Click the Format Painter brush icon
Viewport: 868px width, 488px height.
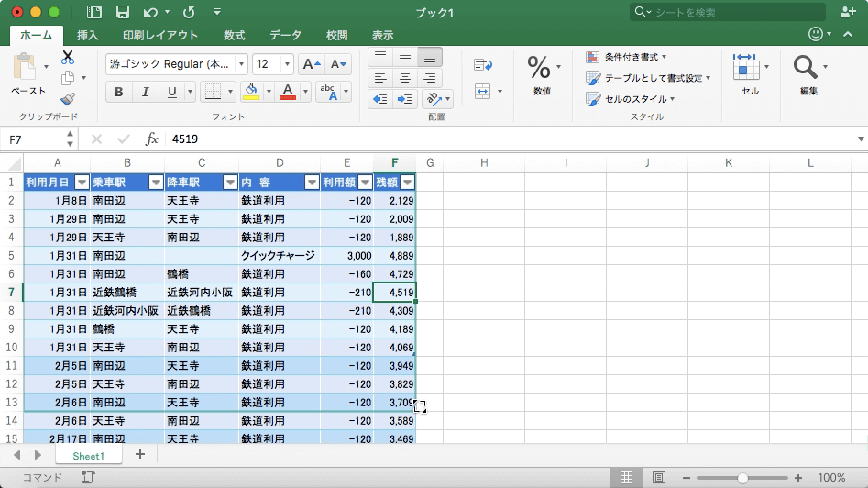pos(68,98)
